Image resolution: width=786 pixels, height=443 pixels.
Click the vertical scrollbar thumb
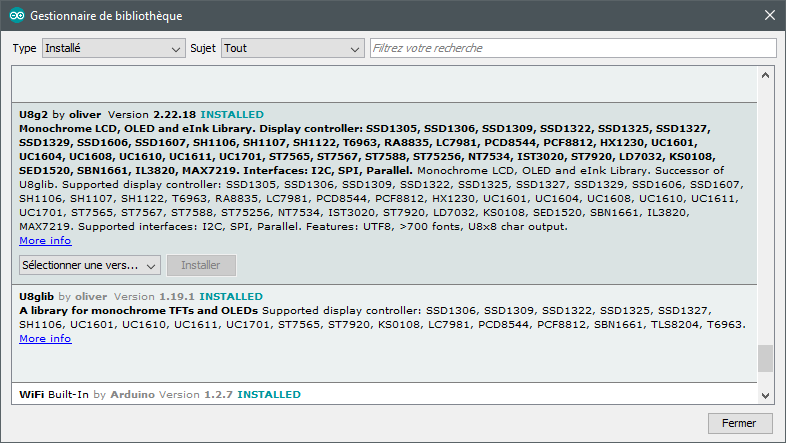tap(765, 358)
